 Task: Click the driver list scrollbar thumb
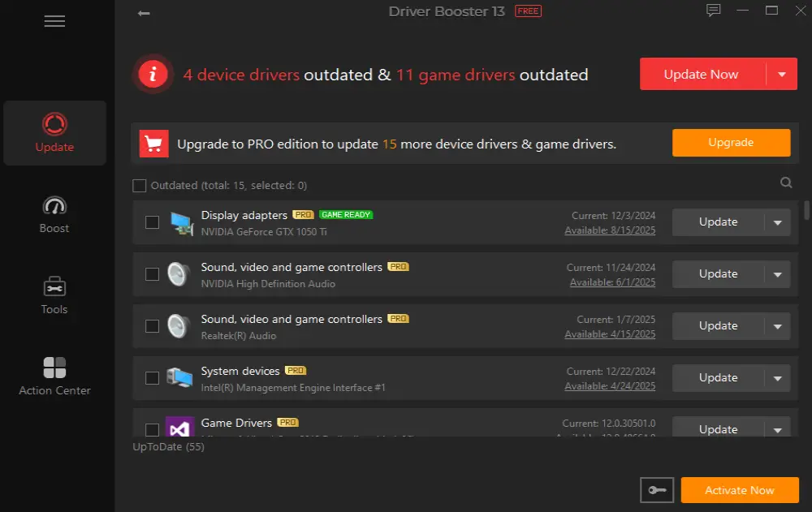(806, 210)
